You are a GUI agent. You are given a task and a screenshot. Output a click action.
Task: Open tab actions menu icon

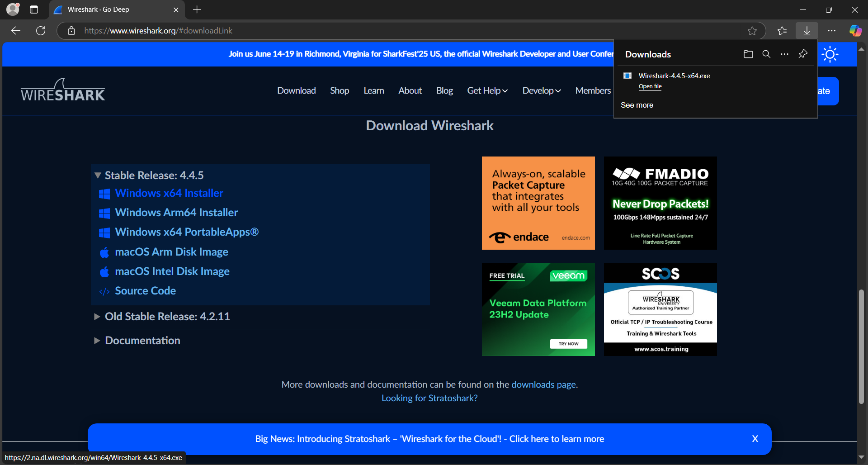tap(34, 9)
